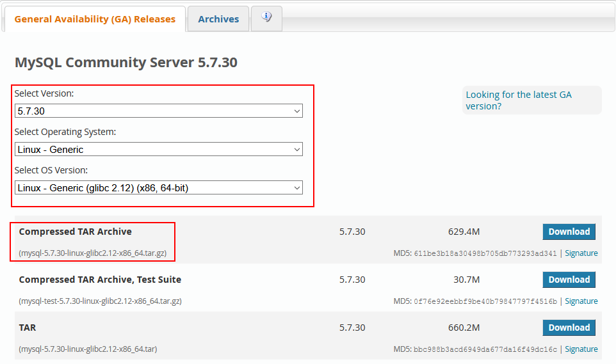This screenshot has height=364, width=616.
Task: Switch to the Archives tab
Action: coord(218,19)
